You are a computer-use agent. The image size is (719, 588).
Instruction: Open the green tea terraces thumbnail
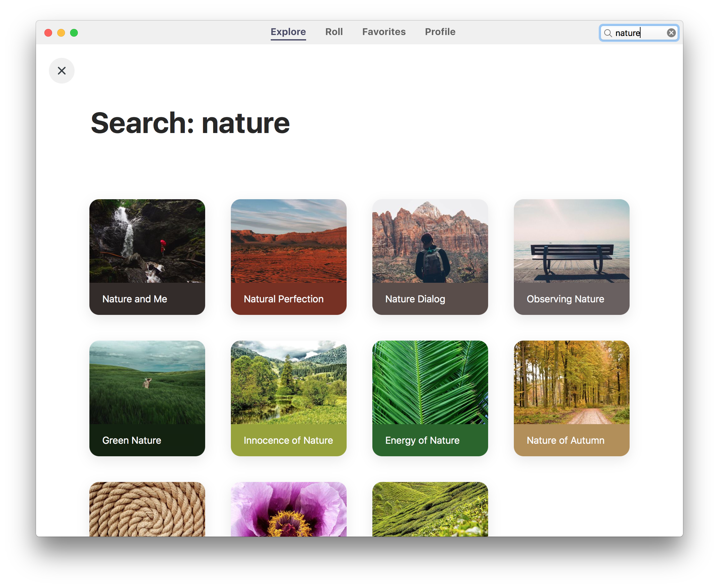[x=430, y=509]
